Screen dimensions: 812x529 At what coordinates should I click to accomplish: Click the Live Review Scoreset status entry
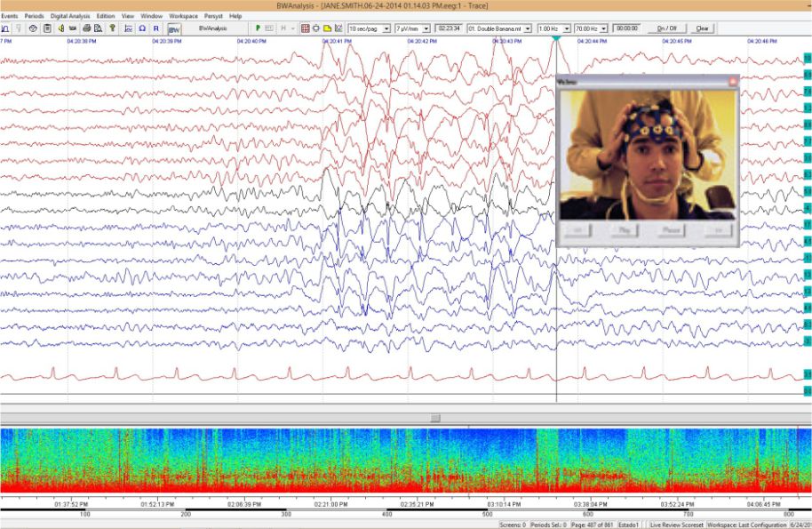676,525
